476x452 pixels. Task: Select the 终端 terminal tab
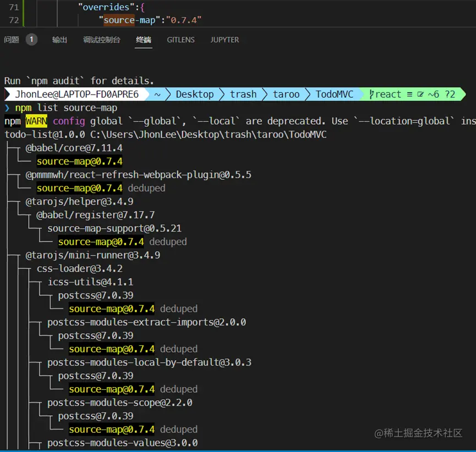pos(144,40)
